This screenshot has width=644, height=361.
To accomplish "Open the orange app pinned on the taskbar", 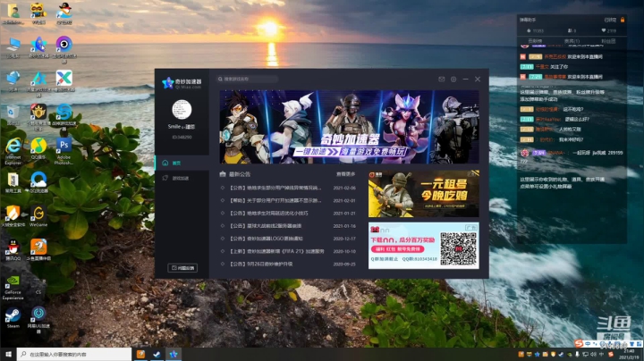I will pyautogui.click(x=141, y=354).
